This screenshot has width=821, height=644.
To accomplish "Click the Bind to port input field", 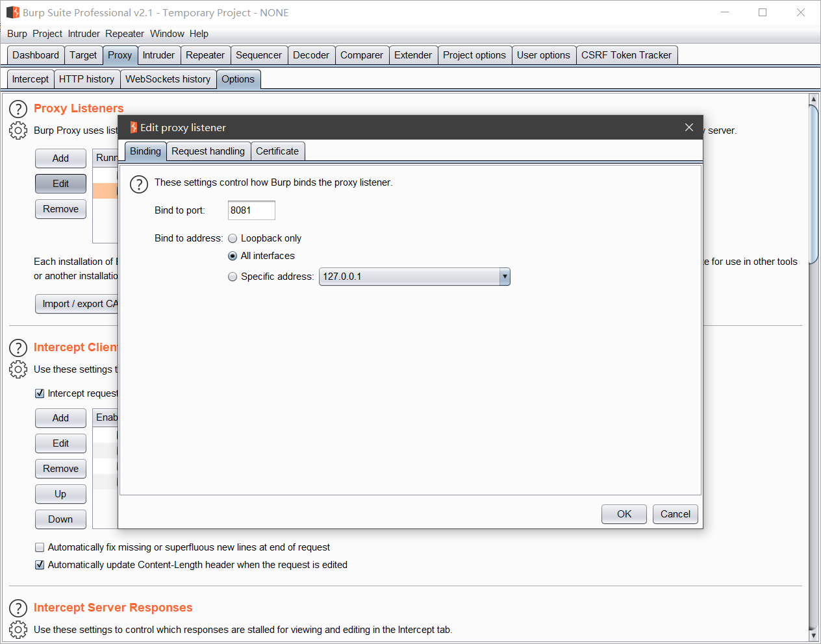I will (x=251, y=210).
